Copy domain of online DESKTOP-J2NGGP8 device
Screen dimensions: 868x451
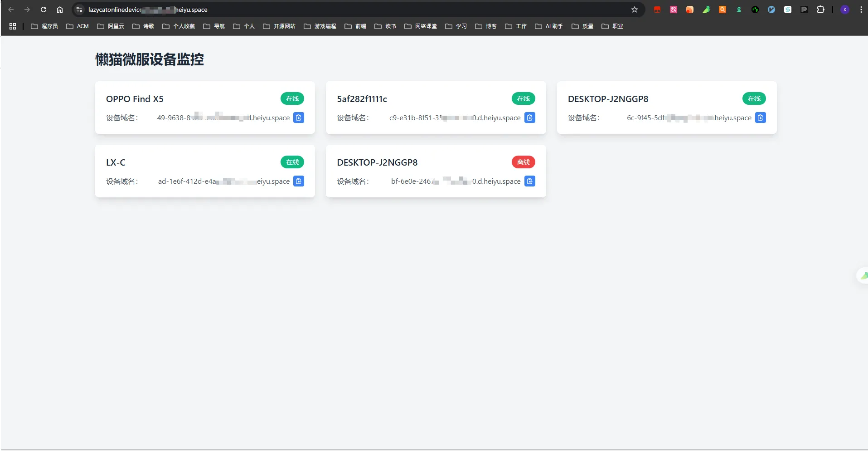(x=761, y=118)
